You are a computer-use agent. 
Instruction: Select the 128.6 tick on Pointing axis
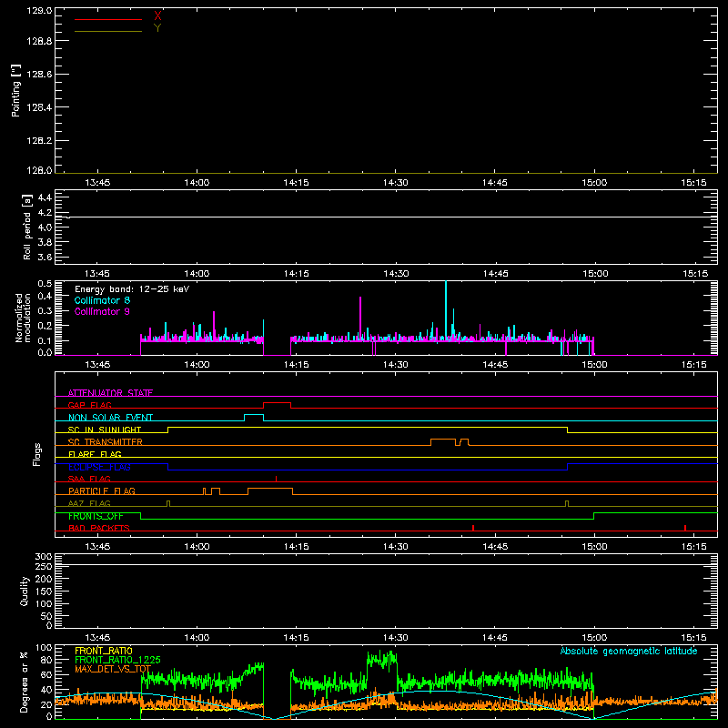[x=39, y=75]
